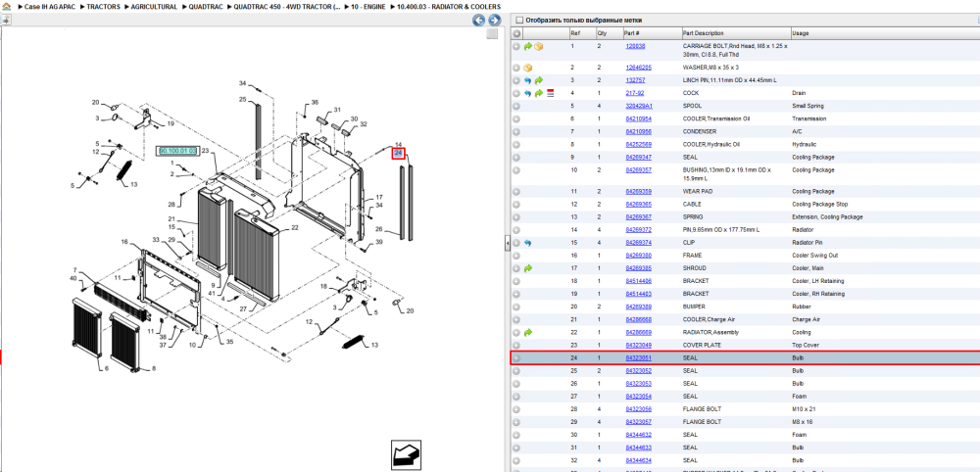
Task: Open the Case IH AG APAC breadcrumb
Action: tap(50, 6)
